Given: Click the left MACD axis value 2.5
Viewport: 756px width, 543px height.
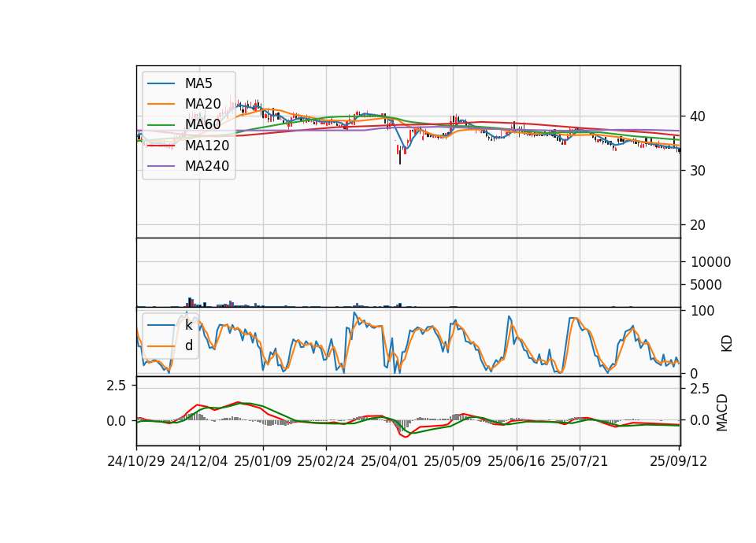Looking at the screenshot, I should coord(117,386).
